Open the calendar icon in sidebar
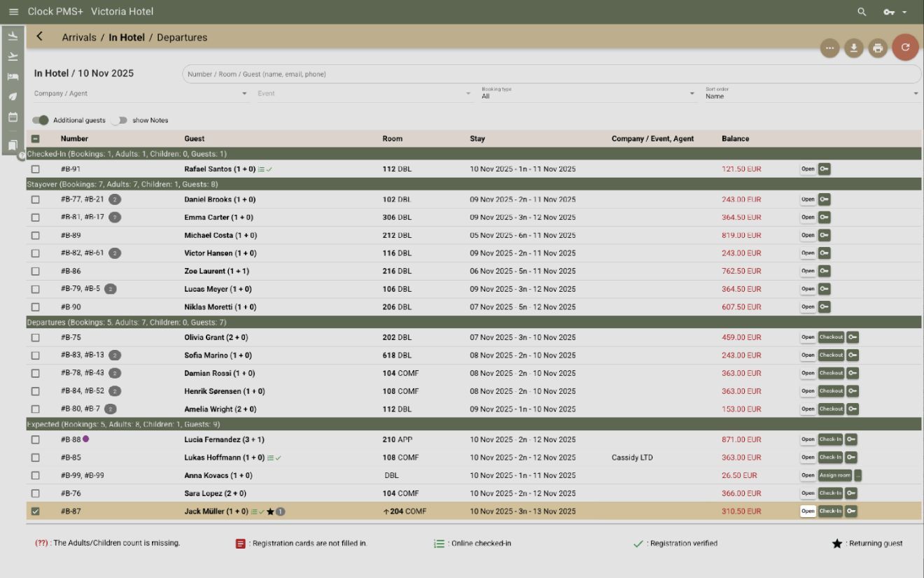 tap(13, 117)
